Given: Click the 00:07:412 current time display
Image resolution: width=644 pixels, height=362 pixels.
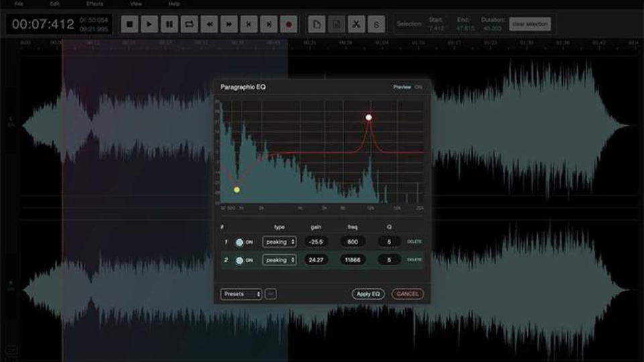Looking at the screenshot, I should pyautogui.click(x=43, y=24).
